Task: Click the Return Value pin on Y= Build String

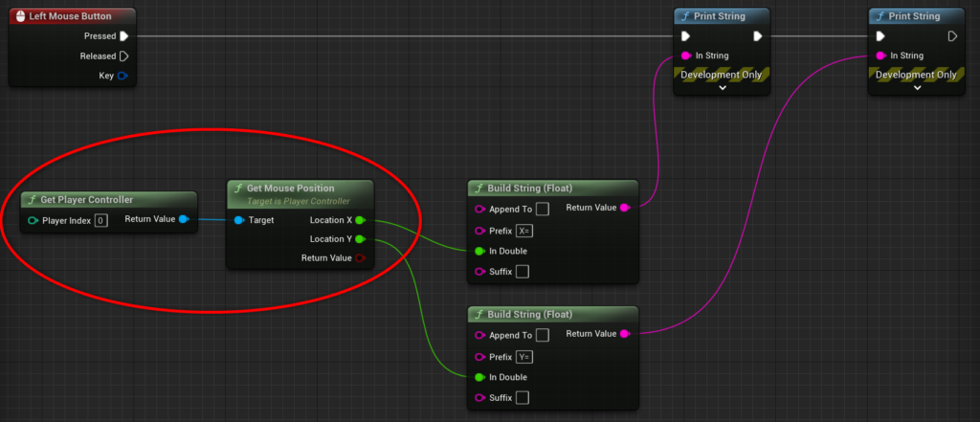Action: (624, 334)
